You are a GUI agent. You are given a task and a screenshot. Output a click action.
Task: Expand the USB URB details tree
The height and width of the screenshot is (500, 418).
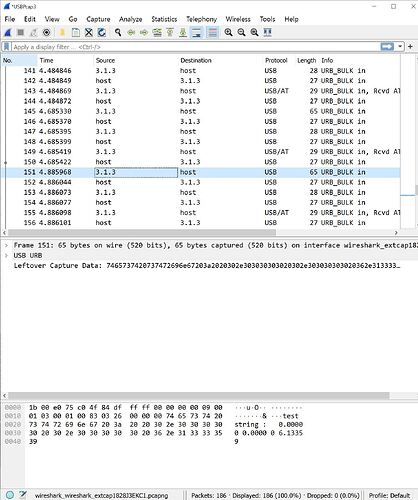click(x=6, y=255)
